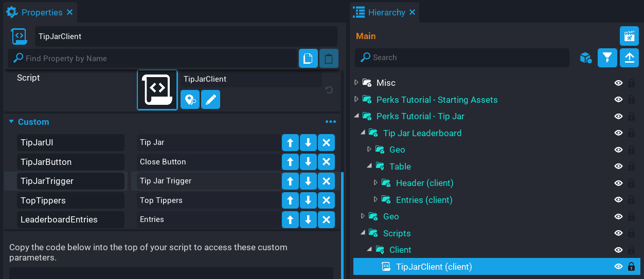This screenshot has width=644, height=279.
Task: Click the scene clapperboard icon in Hierarchy
Action: 629,36
